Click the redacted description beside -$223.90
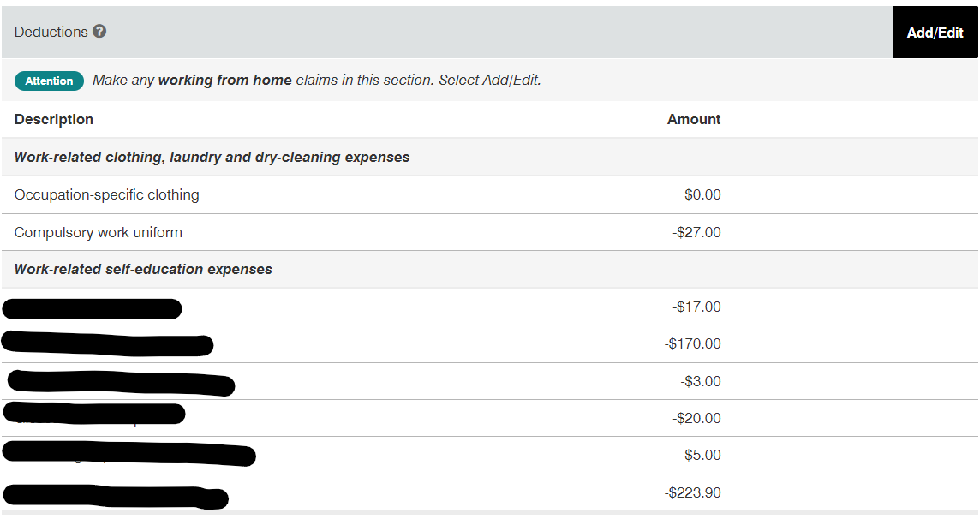The height and width of the screenshot is (519, 980). coord(116,495)
